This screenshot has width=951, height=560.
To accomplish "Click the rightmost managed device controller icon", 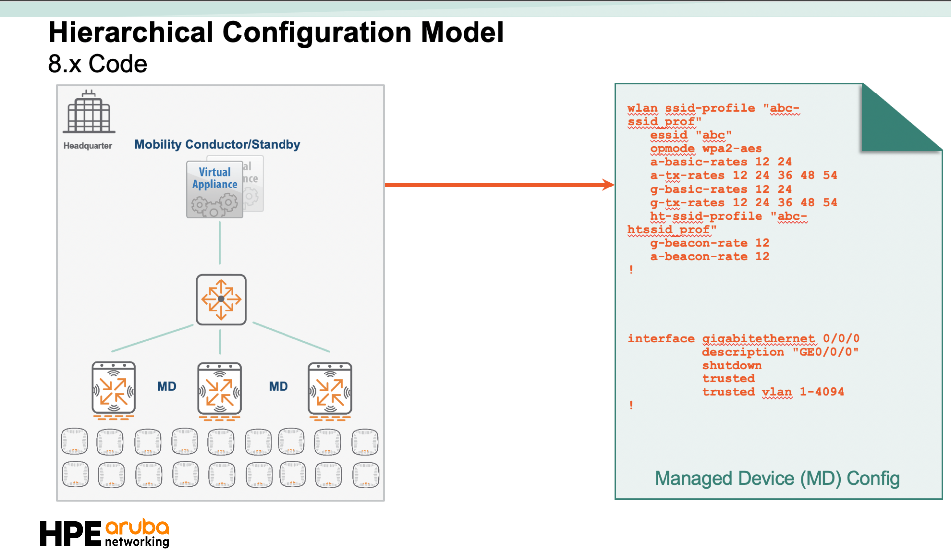I will 330,391.
